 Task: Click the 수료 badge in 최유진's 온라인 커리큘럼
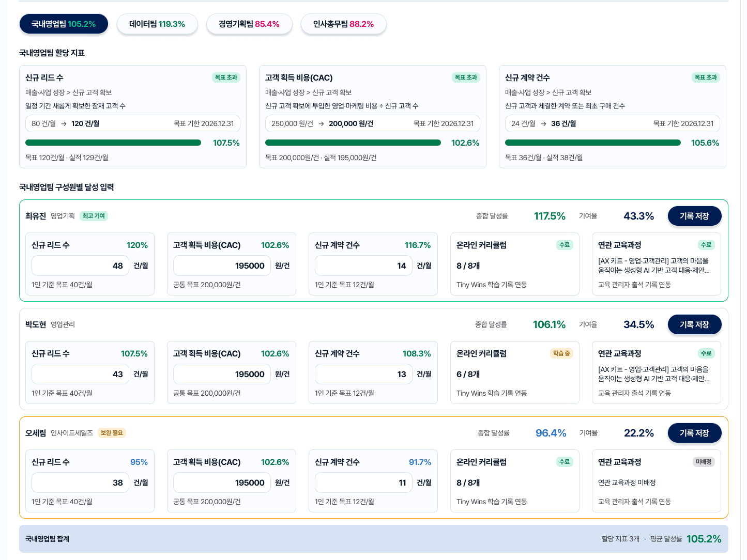[565, 245]
